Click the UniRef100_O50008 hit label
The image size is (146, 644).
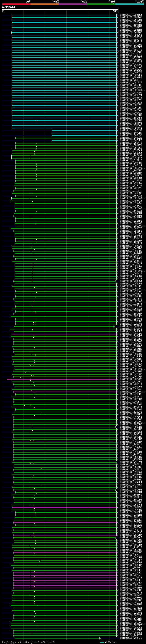[131, 22]
